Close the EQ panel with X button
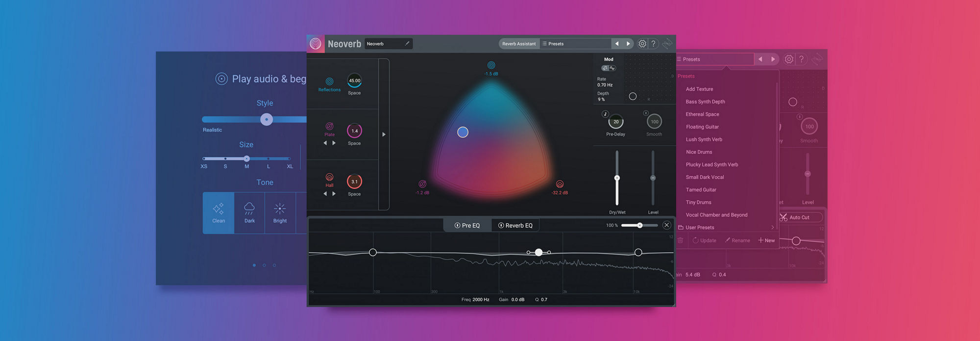Screen dimensions: 980x341 tap(666, 225)
